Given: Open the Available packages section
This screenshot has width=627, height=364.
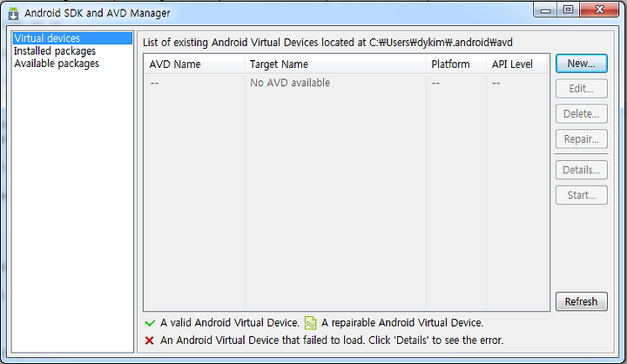Looking at the screenshot, I should 57,64.
